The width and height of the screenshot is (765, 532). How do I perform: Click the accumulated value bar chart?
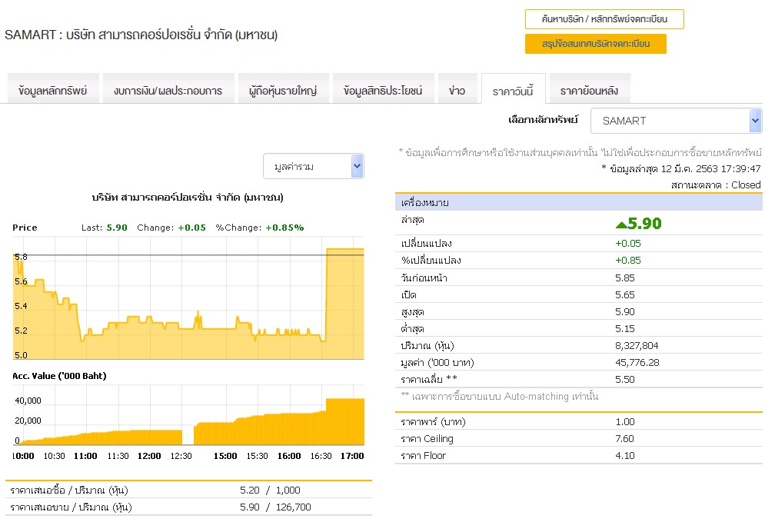tap(188, 415)
